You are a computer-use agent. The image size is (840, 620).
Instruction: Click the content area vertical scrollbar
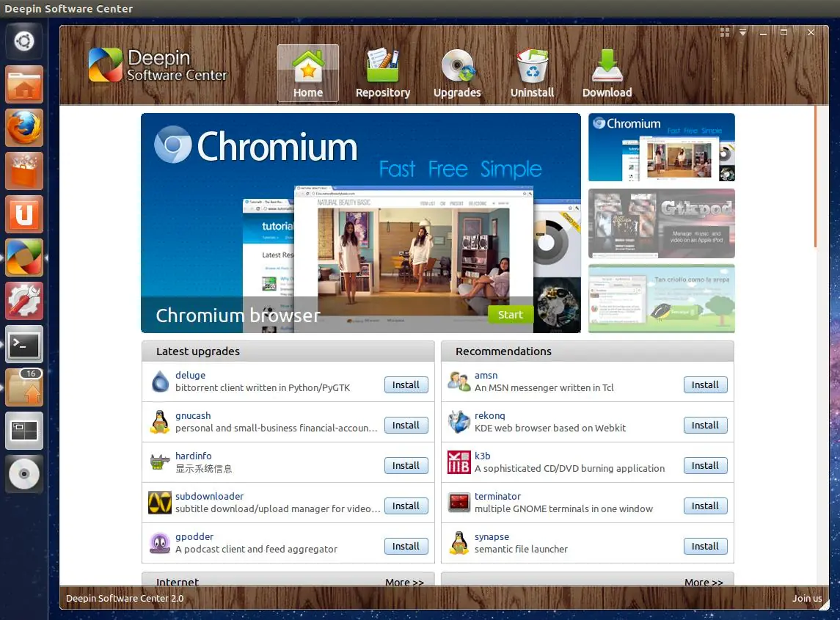point(815,177)
